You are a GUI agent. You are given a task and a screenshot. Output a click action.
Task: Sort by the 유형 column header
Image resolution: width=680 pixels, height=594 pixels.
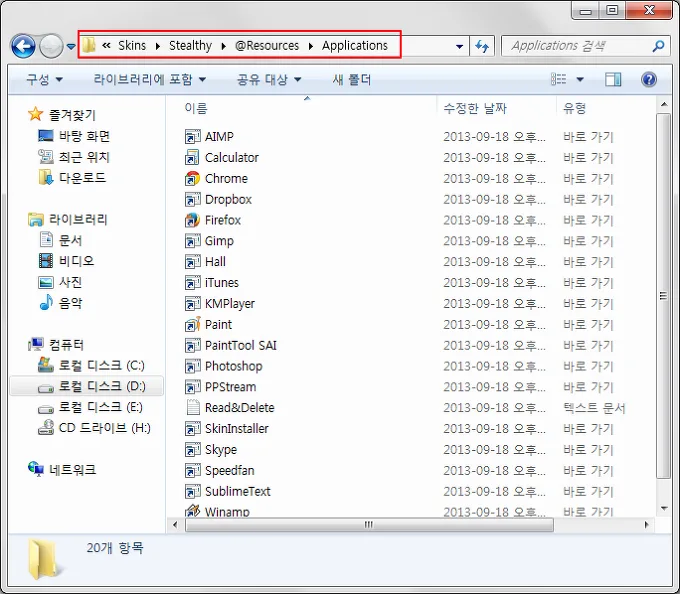click(574, 108)
